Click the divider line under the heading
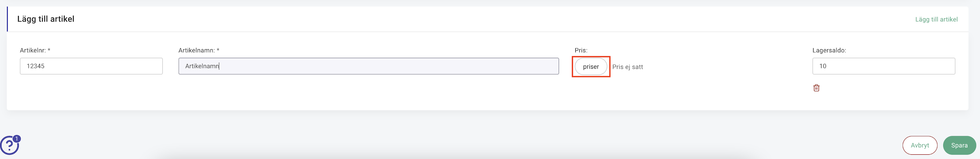Viewport: 980px width, 159px height. pos(488,31)
